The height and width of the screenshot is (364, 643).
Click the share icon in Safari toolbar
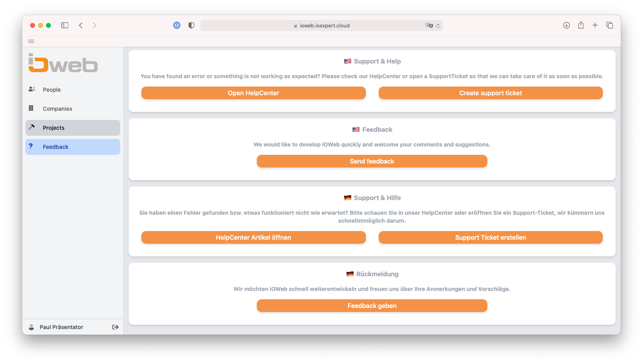581,25
